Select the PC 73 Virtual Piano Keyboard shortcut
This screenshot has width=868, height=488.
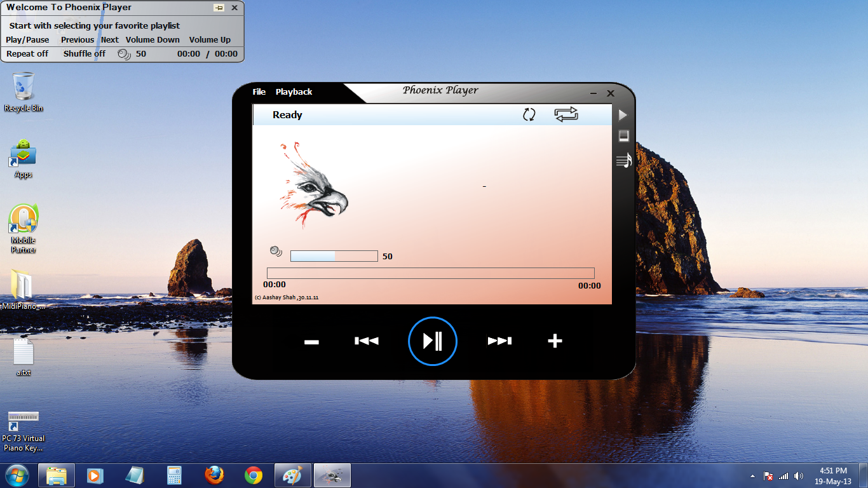click(x=24, y=431)
